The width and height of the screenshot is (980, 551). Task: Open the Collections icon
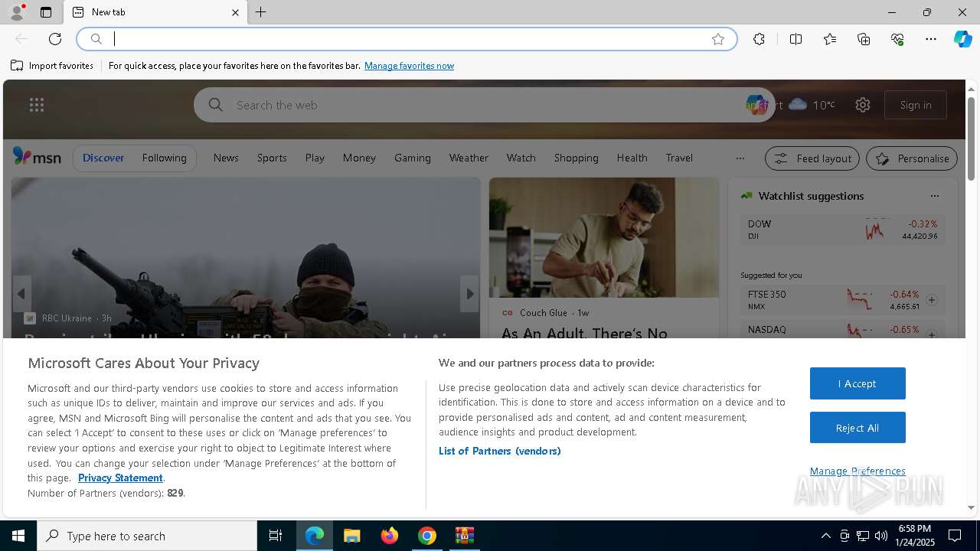tap(864, 39)
